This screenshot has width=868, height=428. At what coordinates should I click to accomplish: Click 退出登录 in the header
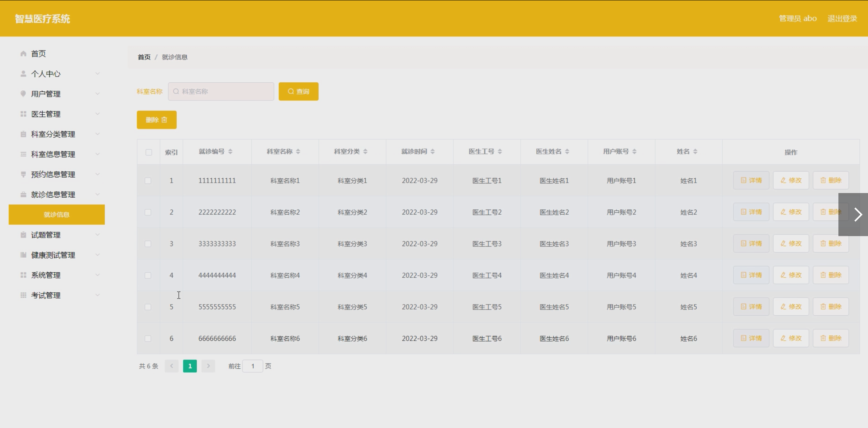pos(842,18)
